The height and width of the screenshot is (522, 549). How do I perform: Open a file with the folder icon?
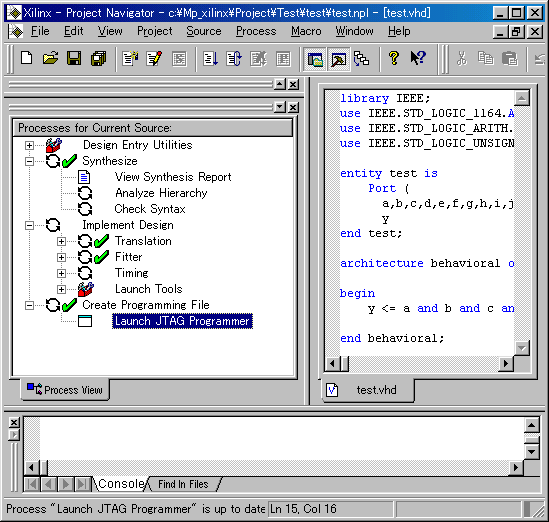(50, 58)
